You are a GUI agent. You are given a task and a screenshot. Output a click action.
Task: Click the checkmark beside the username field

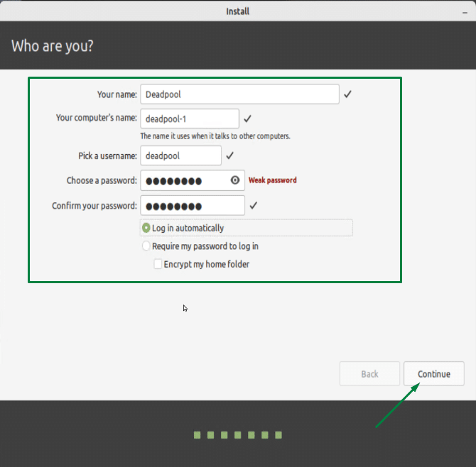click(x=229, y=155)
